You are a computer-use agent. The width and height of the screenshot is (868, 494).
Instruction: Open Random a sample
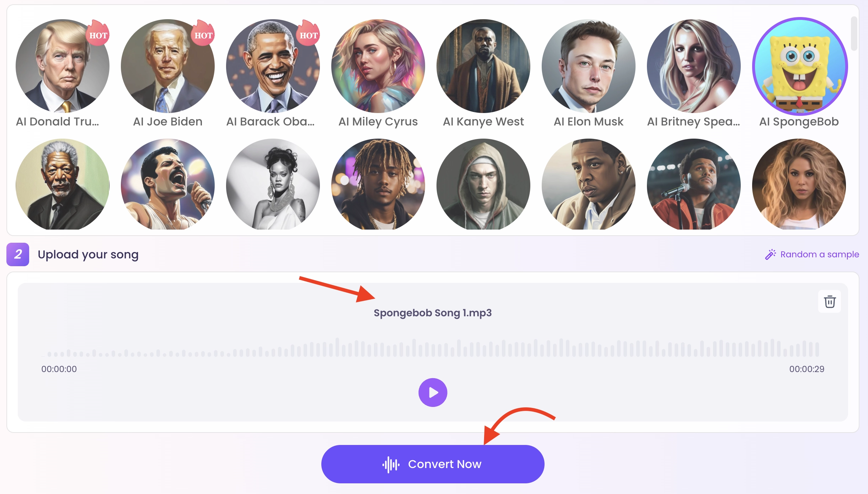pyautogui.click(x=819, y=254)
